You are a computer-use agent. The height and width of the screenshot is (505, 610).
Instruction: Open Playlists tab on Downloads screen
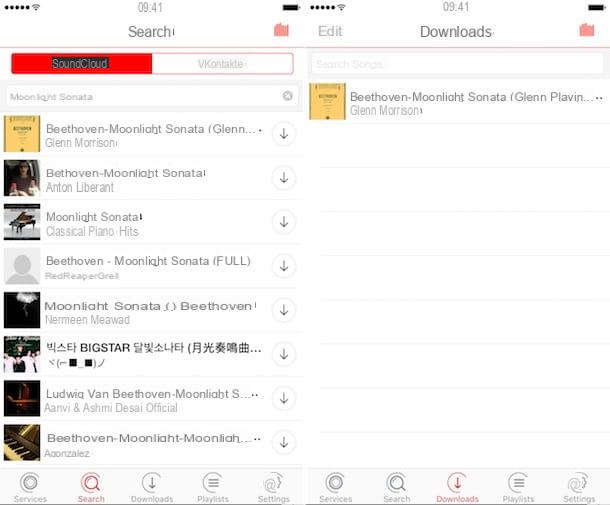[x=518, y=487]
